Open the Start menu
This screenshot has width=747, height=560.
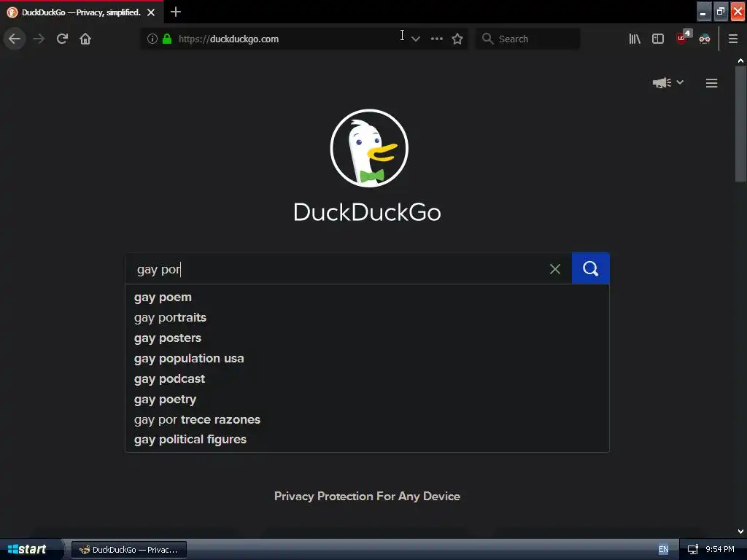31,549
